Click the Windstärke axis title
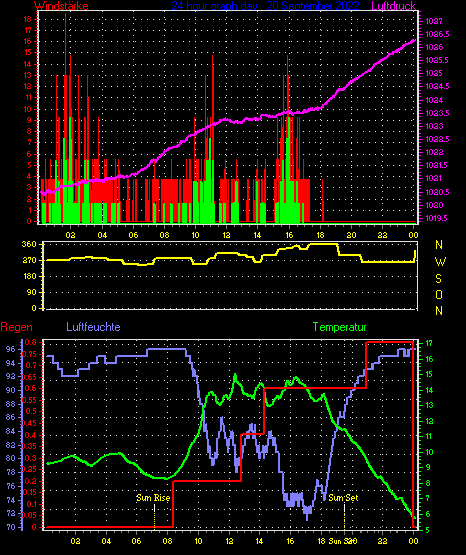This screenshot has width=466, height=555. tap(61, 6)
